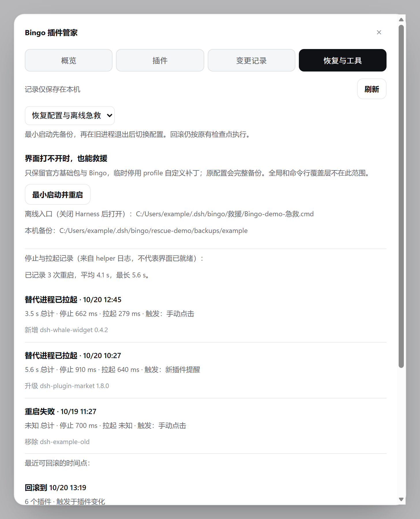Click the vertical scrollbar thumb
420x519 pixels.
point(401,196)
